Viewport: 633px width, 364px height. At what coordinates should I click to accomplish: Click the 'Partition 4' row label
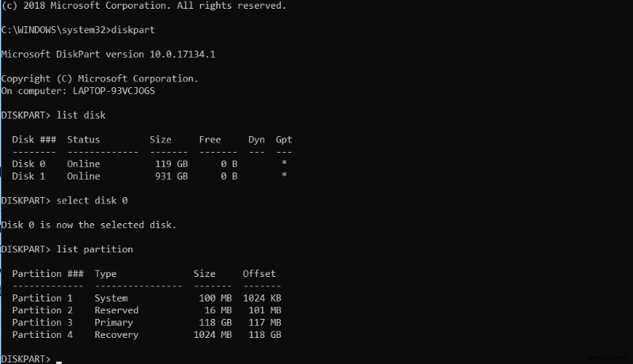[42, 335]
